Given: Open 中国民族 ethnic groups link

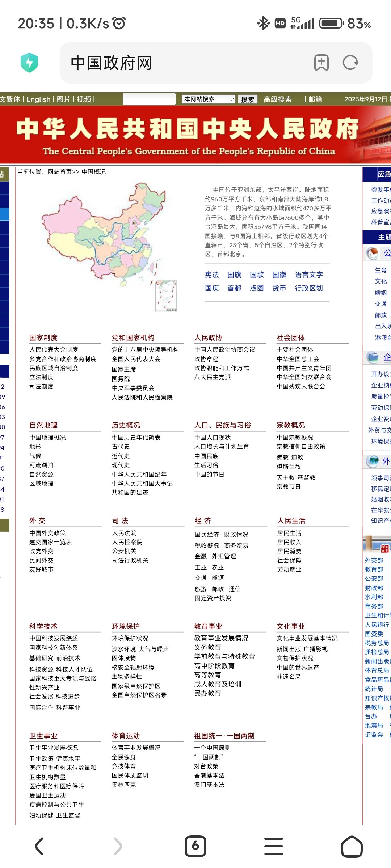Looking at the screenshot, I should coord(206,456).
